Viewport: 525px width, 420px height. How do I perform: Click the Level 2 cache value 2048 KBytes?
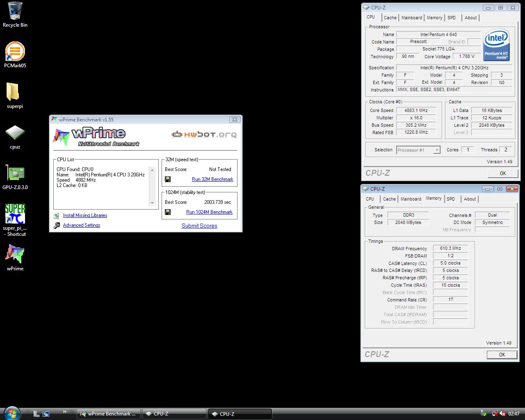click(491, 125)
